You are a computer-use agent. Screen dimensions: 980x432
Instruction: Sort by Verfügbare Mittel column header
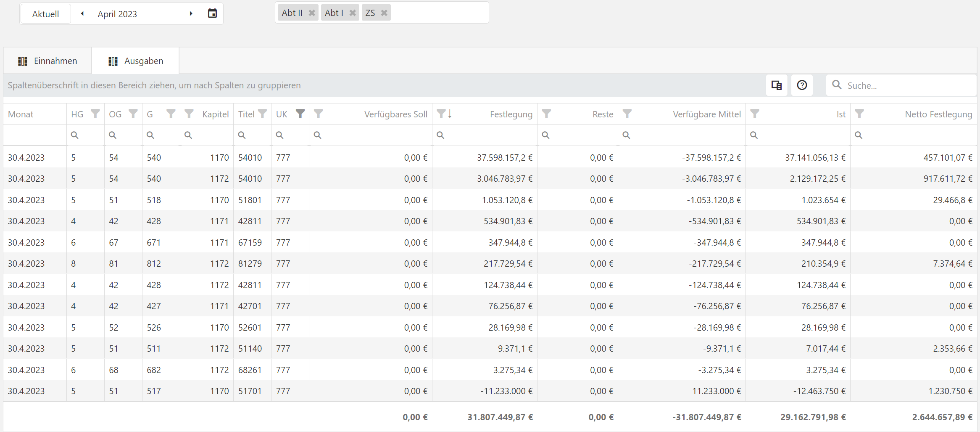point(707,114)
